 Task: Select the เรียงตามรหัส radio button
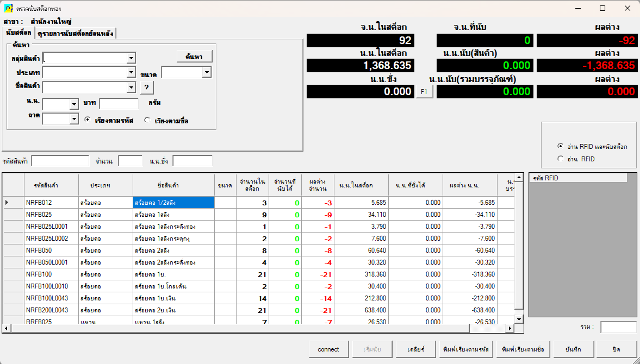click(88, 121)
